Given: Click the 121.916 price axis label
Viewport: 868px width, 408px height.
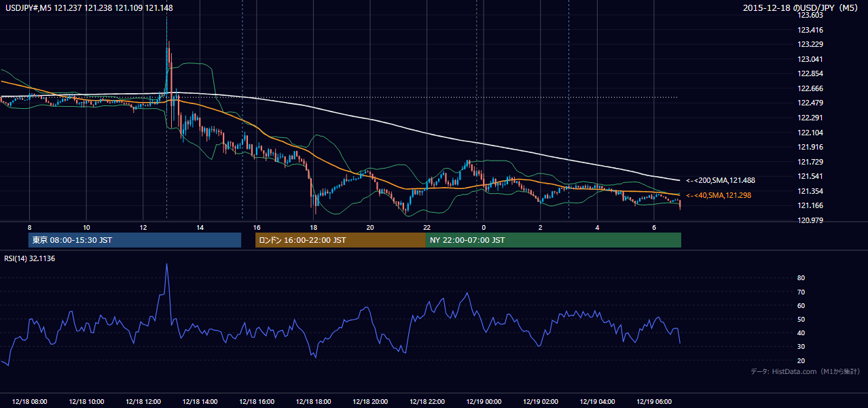Looking at the screenshot, I should point(810,147).
